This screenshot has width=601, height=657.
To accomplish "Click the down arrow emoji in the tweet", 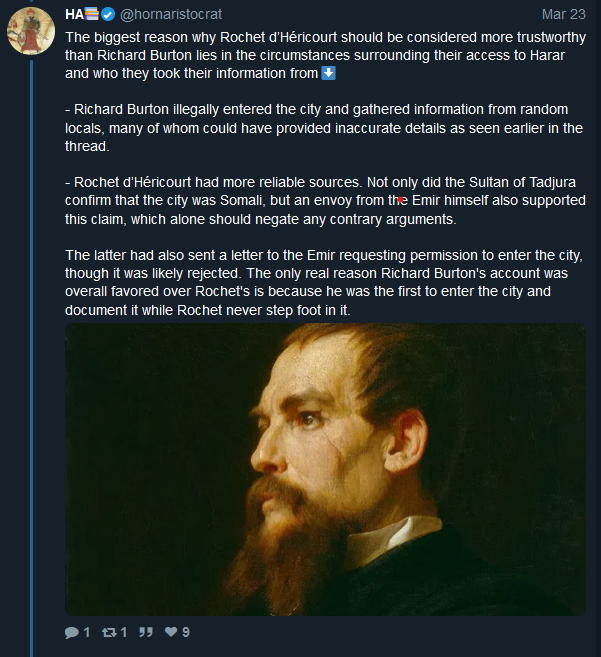I will click(329, 73).
